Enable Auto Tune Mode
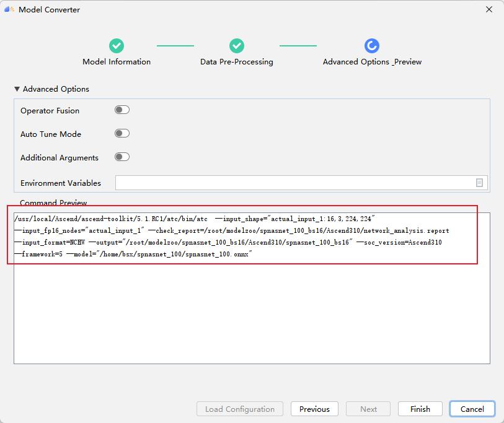The image size is (504, 423). click(122, 133)
